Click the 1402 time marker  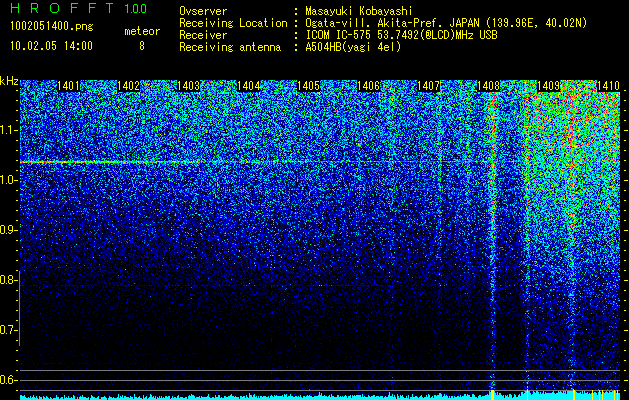(x=128, y=86)
